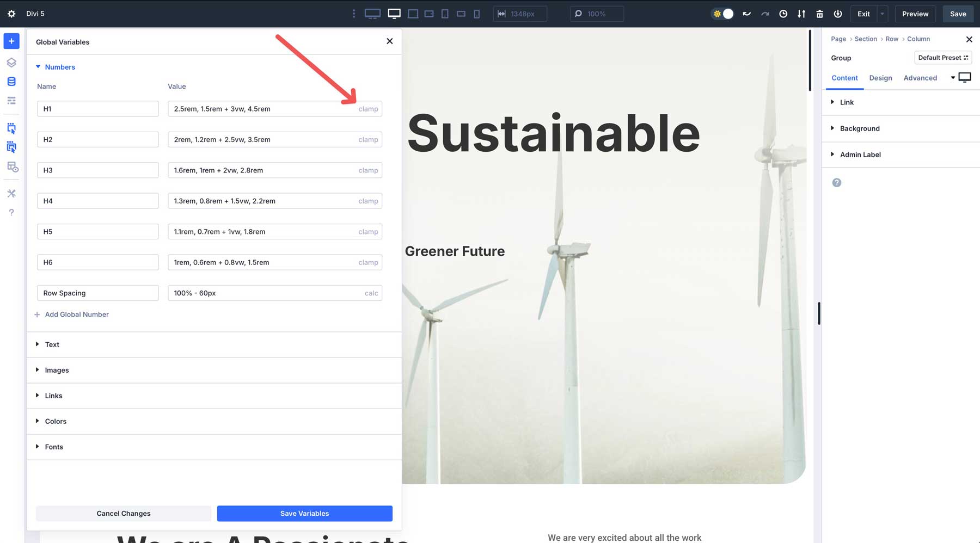Open the Exit dropdown arrow

point(883,14)
